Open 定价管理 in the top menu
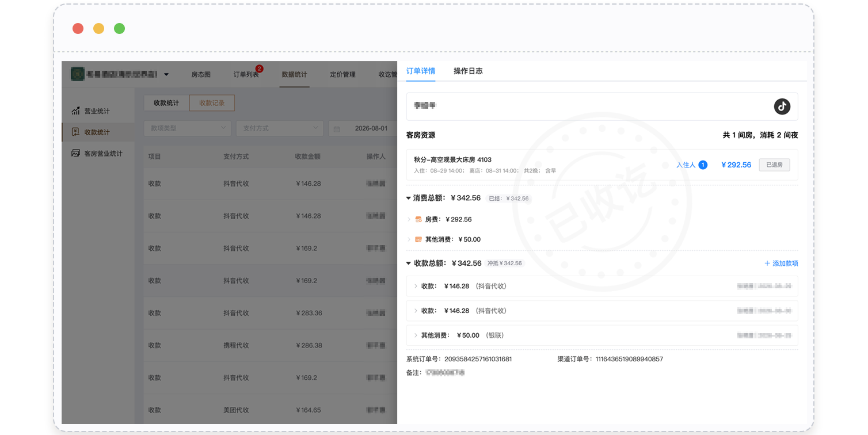Viewport: 868px width, 435px height. pyautogui.click(x=342, y=74)
